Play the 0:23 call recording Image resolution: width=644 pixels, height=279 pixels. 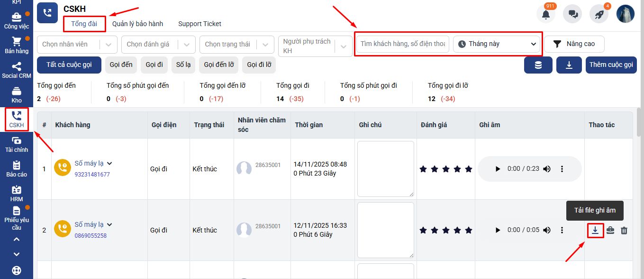[x=498, y=169]
